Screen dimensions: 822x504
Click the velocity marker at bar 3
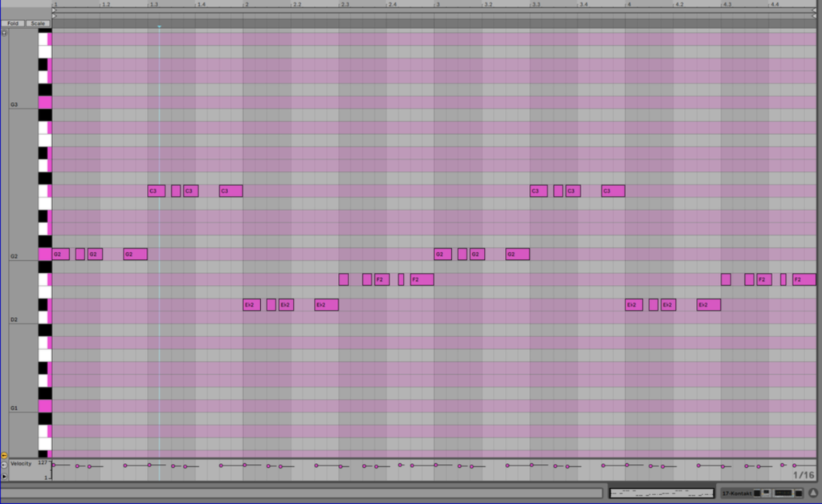[436, 465]
